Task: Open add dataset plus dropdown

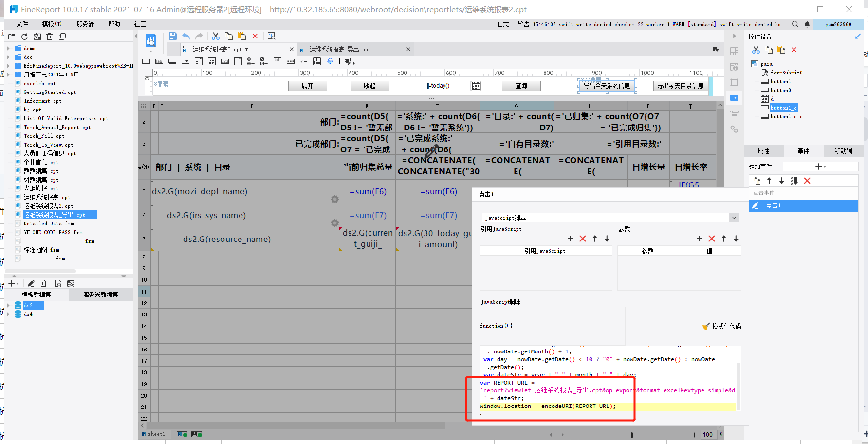Action: [14, 283]
